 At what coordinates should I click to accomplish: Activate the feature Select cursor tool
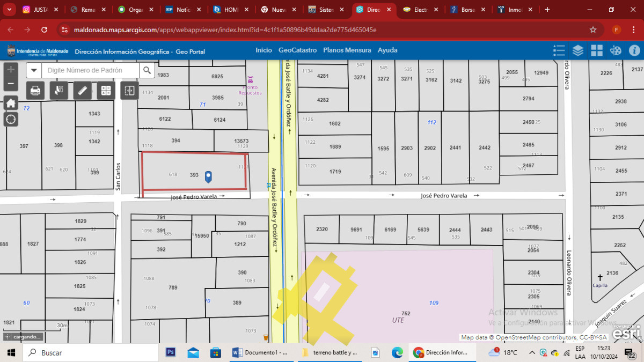[59, 91]
